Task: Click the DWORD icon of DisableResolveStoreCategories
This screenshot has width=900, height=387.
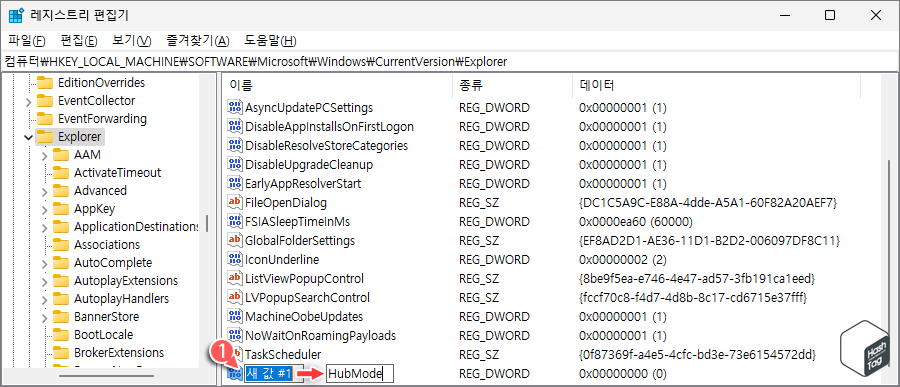Action: [235, 145]
